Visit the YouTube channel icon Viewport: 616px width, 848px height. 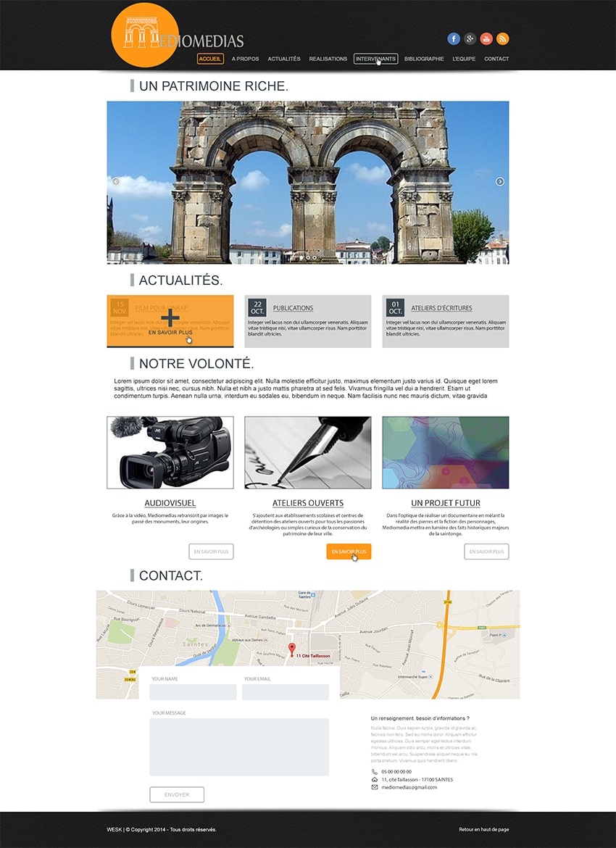486,39
